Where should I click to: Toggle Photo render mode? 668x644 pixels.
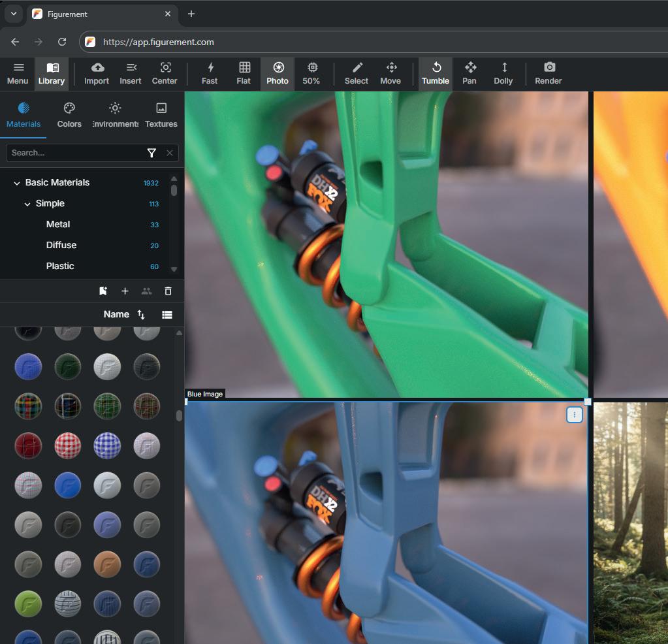click(x=278, y=73)
